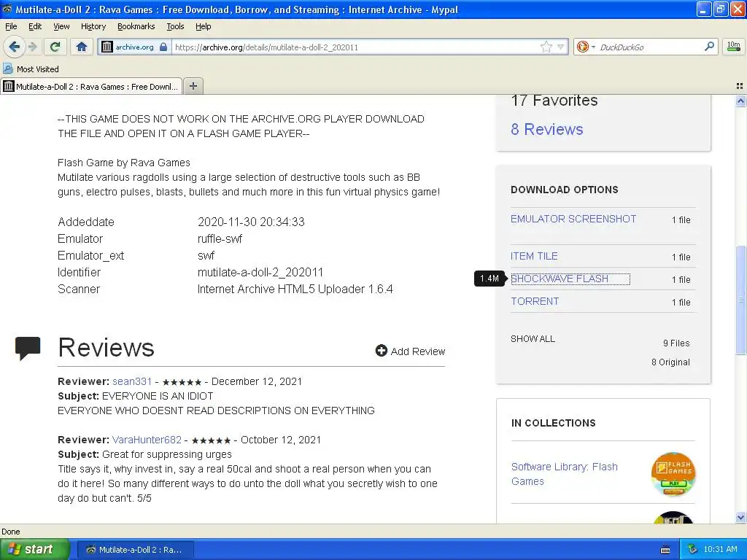Click the DOWNLOAD OPTIONS heading
Viewport: 747px width, 560px height.
pos(565,190)
